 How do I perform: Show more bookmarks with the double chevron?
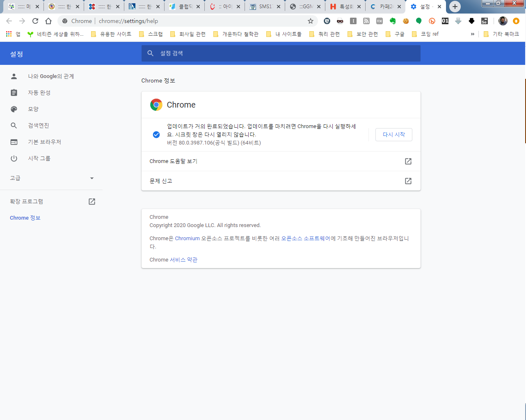473,34
